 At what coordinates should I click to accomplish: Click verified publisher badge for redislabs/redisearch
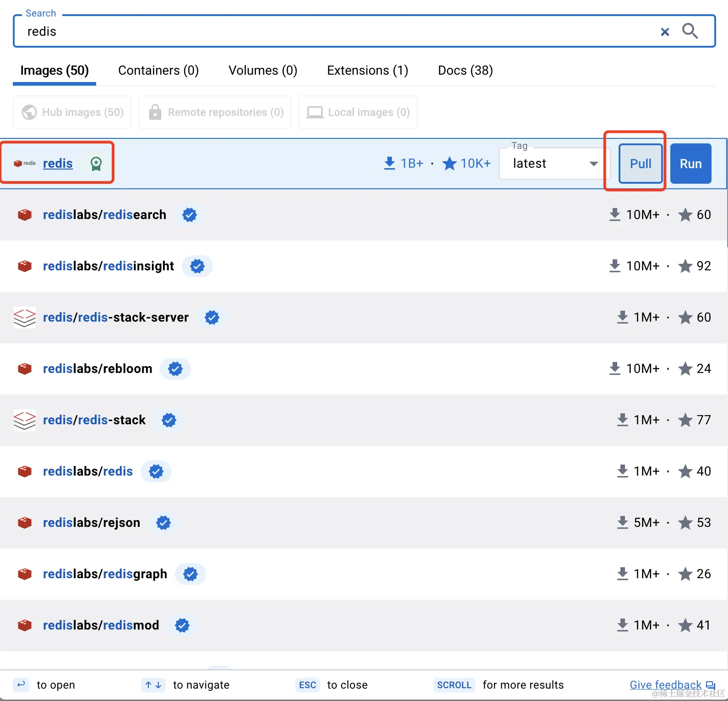click(190, 214)
